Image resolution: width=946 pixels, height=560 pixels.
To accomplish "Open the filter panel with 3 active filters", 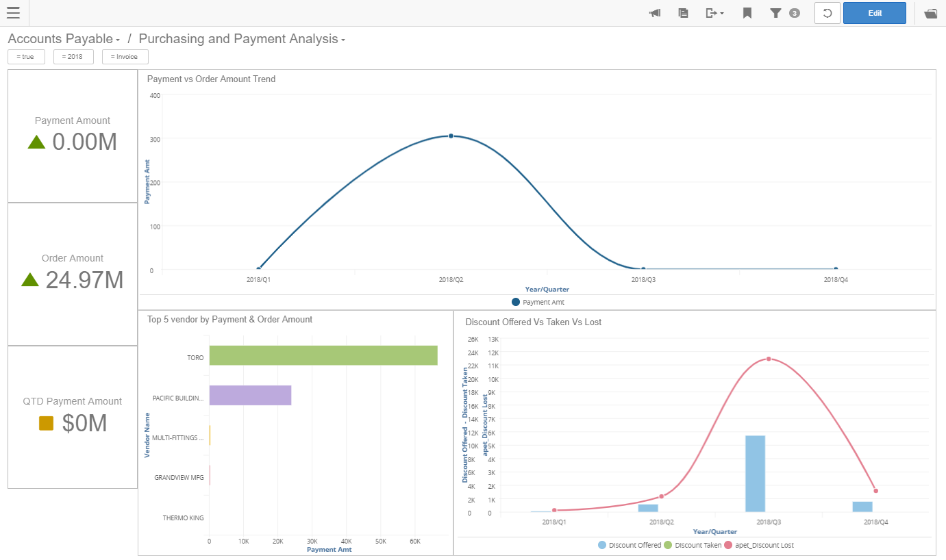I will coord(781,12).
